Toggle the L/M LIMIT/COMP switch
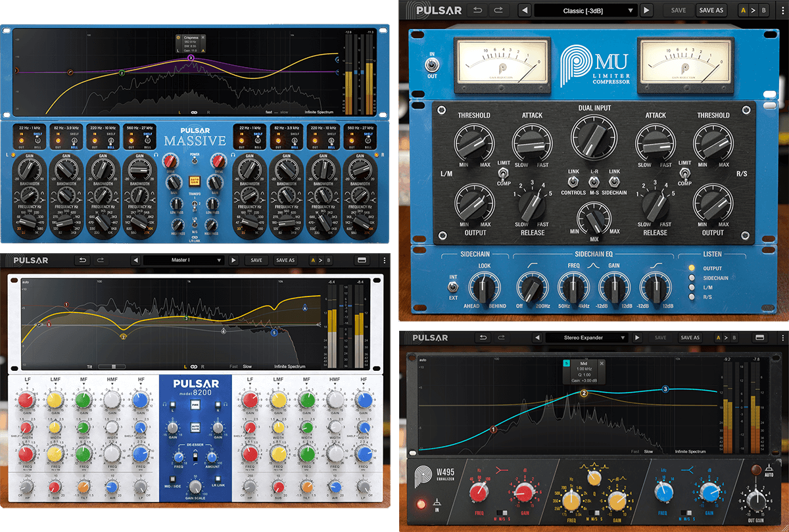 click(x=504, y=173)
